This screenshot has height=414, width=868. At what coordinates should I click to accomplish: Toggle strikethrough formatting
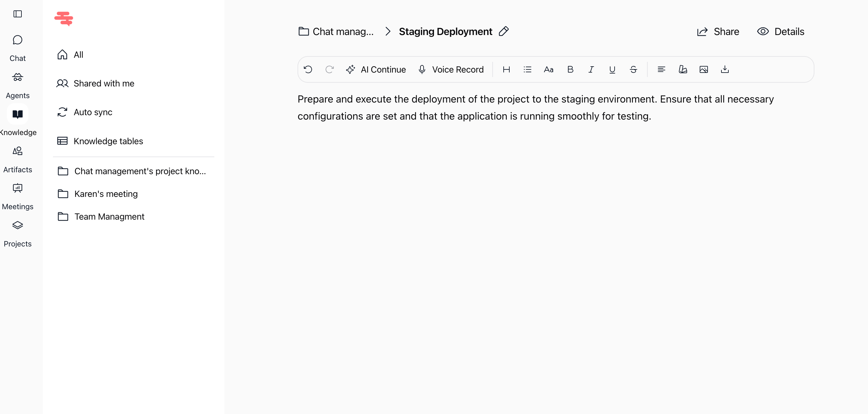pos(634,69)
